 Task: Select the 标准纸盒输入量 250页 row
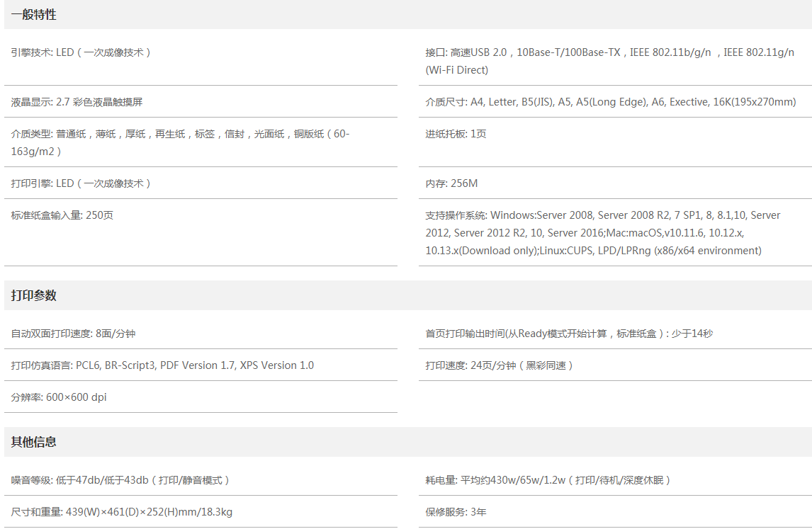(62, 215)
